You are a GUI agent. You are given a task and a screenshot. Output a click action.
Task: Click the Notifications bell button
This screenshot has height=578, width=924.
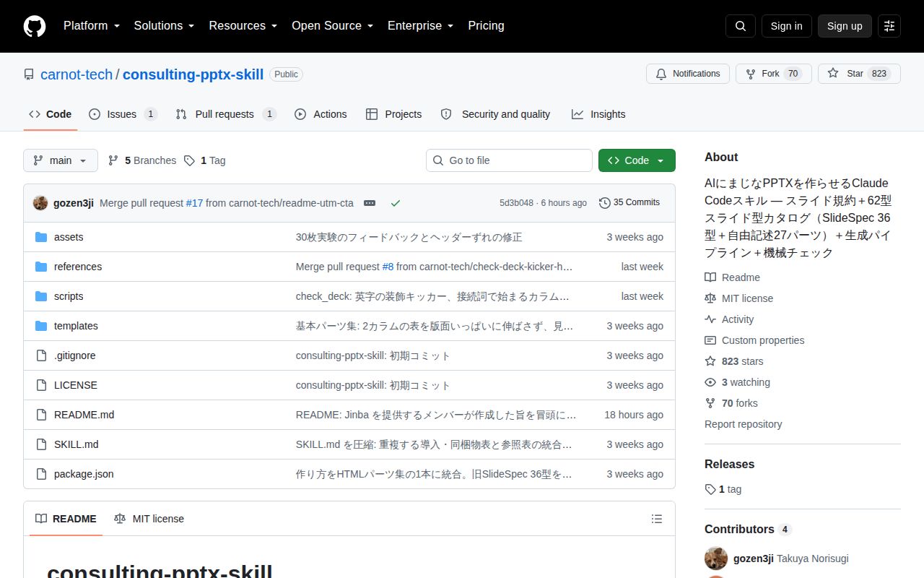(688, 74)
